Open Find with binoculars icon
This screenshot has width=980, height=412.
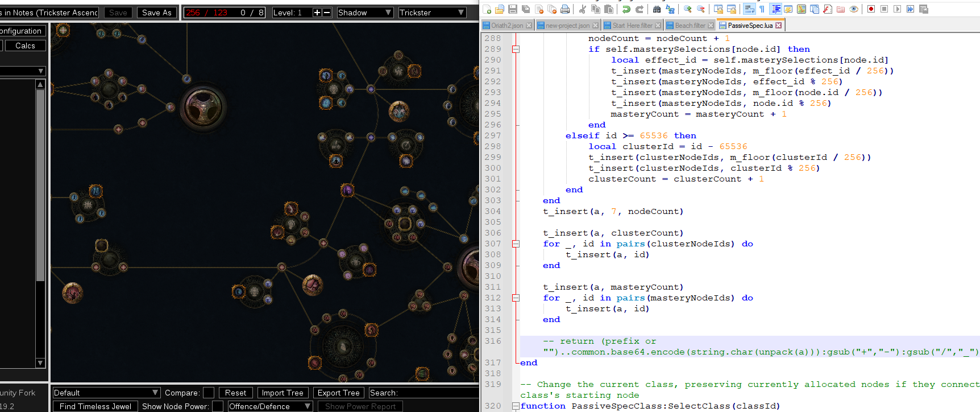click(657, 9)
